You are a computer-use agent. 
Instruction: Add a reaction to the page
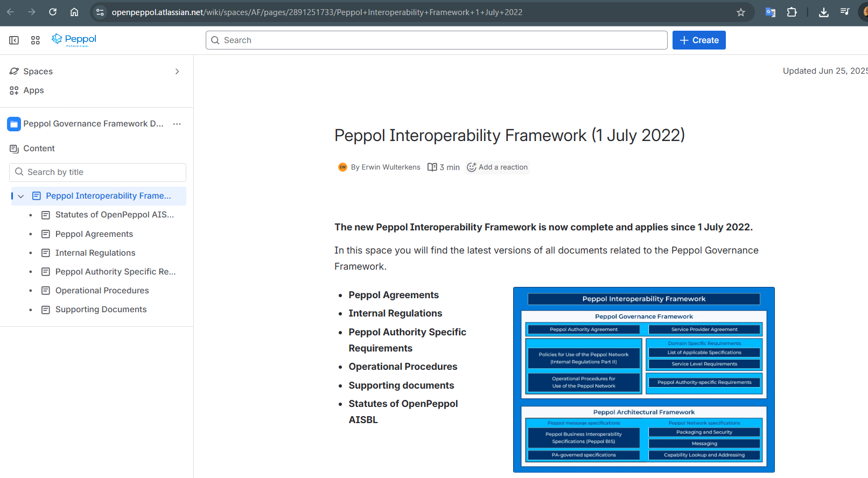point(498,167)
